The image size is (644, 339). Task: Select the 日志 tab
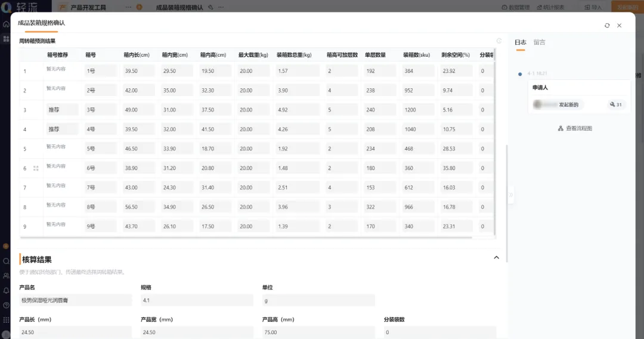tap(520, 42)
